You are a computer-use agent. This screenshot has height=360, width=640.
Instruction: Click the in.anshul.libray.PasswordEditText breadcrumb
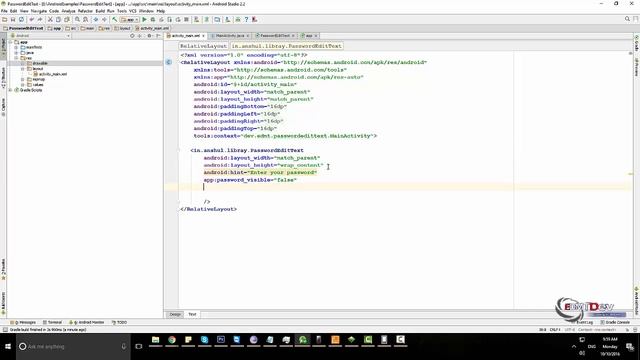click(x=287, y=46)
